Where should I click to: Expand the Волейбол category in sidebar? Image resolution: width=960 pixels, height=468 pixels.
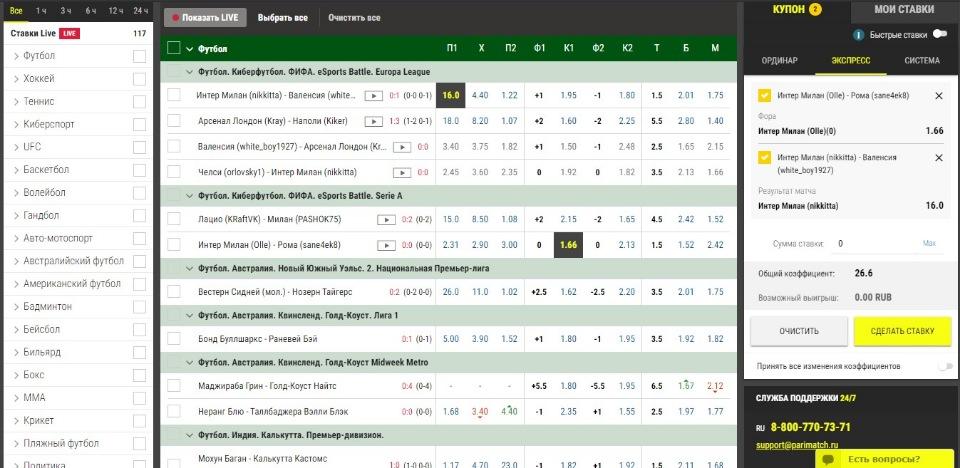16,192
